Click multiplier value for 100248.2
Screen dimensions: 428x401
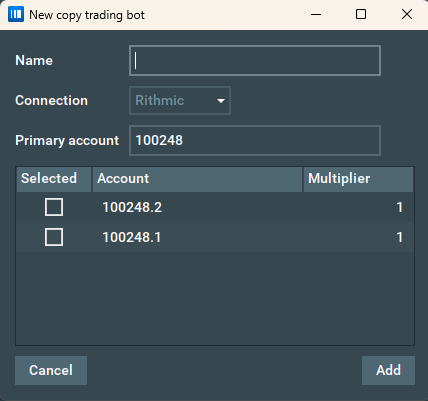click(400, 207)
